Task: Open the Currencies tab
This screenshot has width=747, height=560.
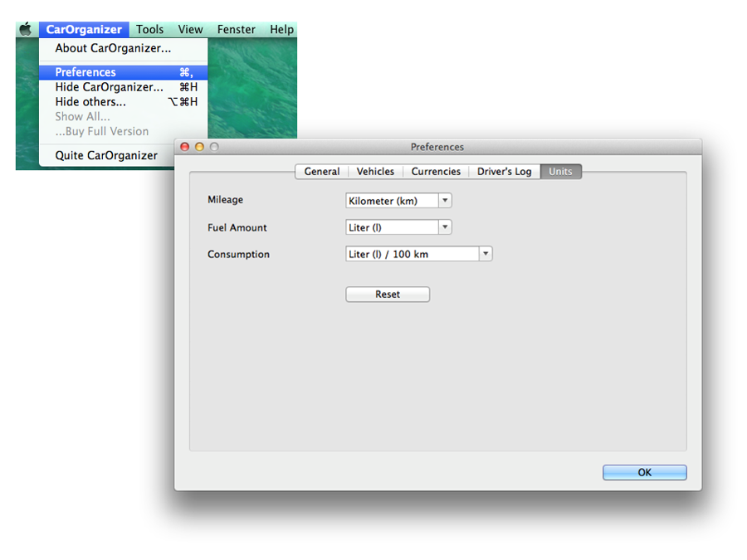Action: (x=436, y=172)
